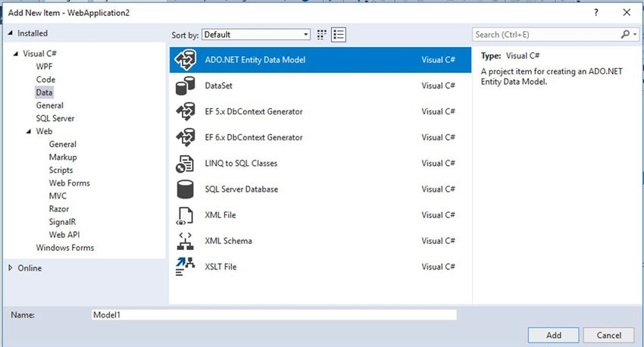
Task: Switch to small icons view
Action: (321, 35)
